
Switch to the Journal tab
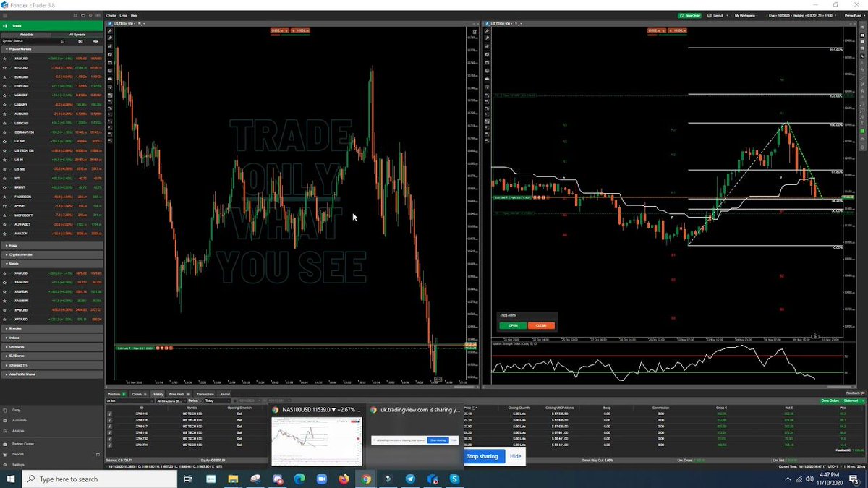coord(225,394)
